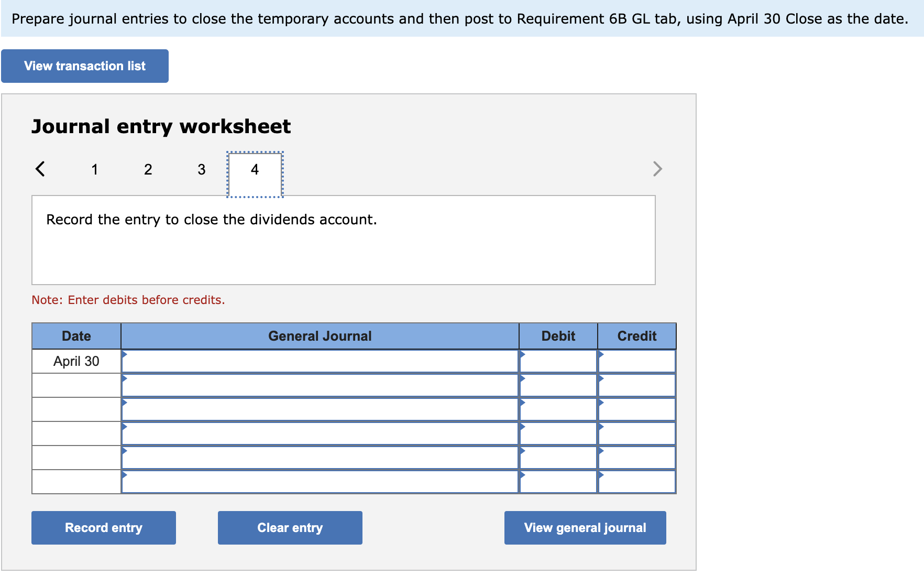Image resolution: width=924 pixels, height=586 pixels.
Task: Open the Debit field dropdown in the first row
Action: point(522,355)
